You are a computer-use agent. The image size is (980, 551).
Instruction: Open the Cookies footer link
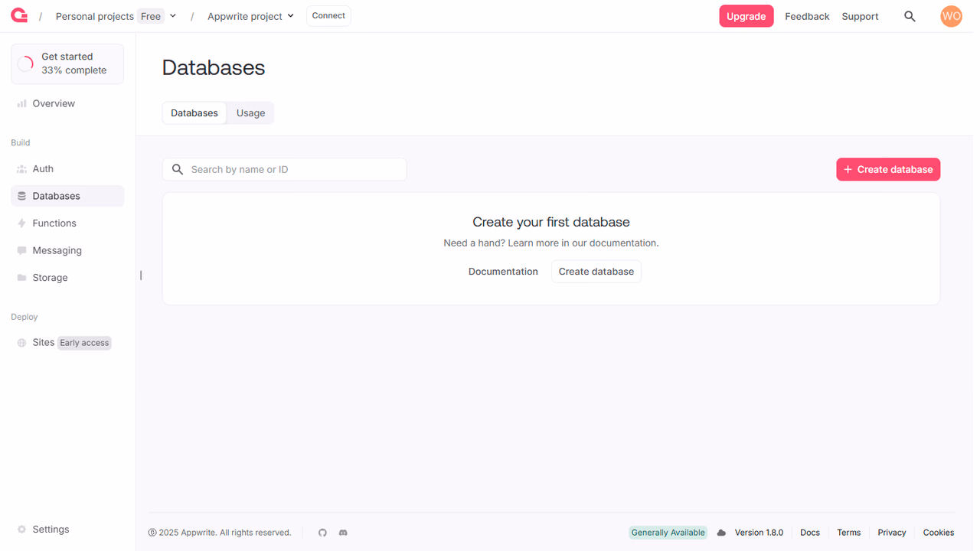pyautogui.click(x=939, y=533)
